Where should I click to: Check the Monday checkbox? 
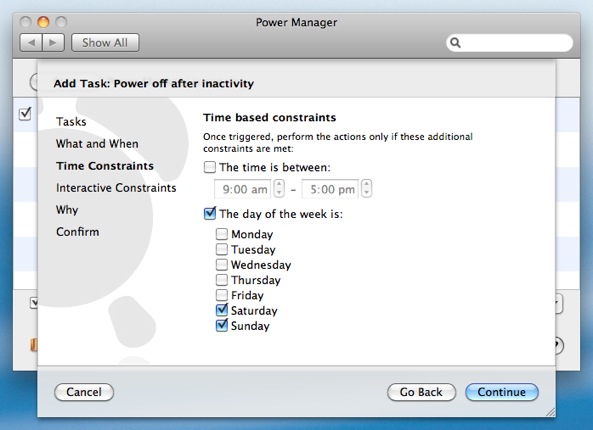(222, 234)
